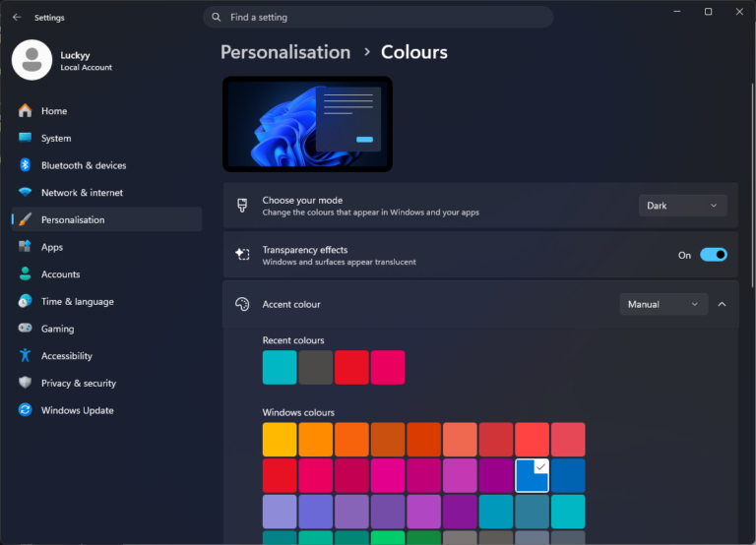Pick the teal recent colour
Viewport: 756px width, 545px height.
point(280,367)
